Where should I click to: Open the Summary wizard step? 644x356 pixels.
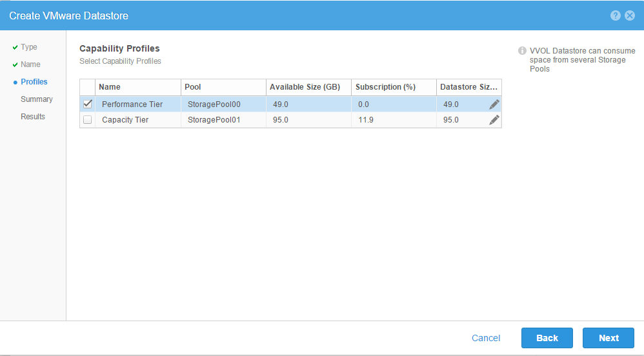pos(37,99)
